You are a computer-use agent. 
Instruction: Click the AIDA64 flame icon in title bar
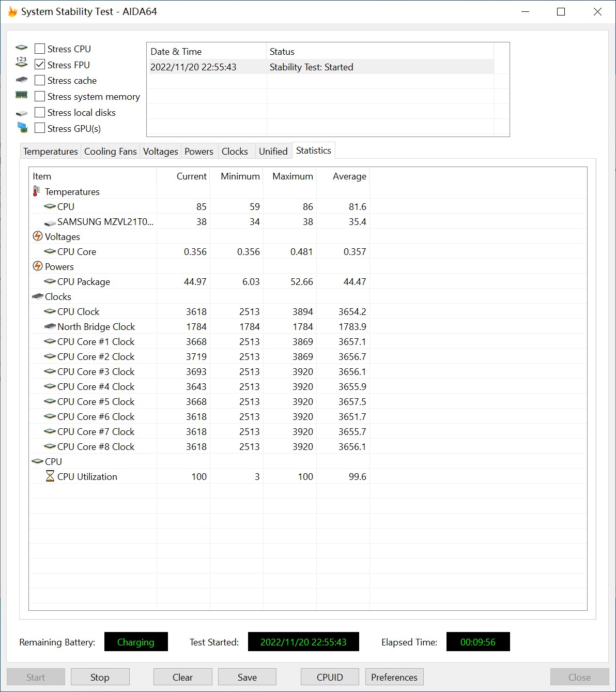tap(12, 11)
